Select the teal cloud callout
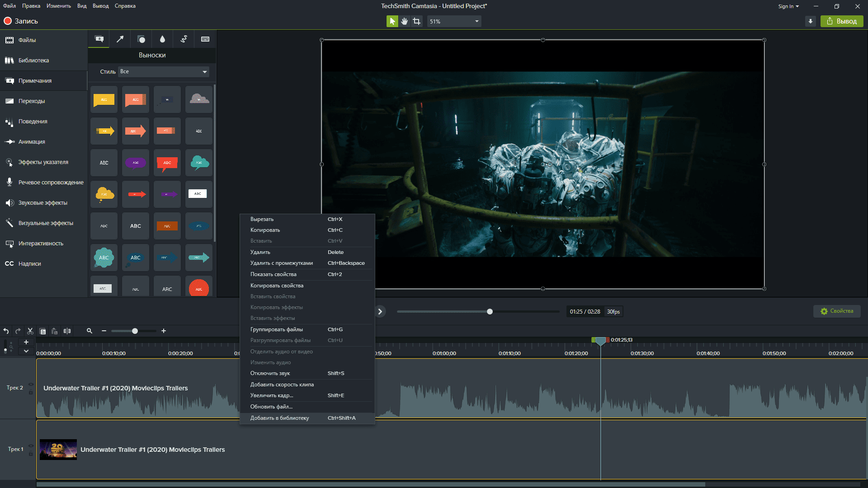The image size is (868, 488). (199, 163)
